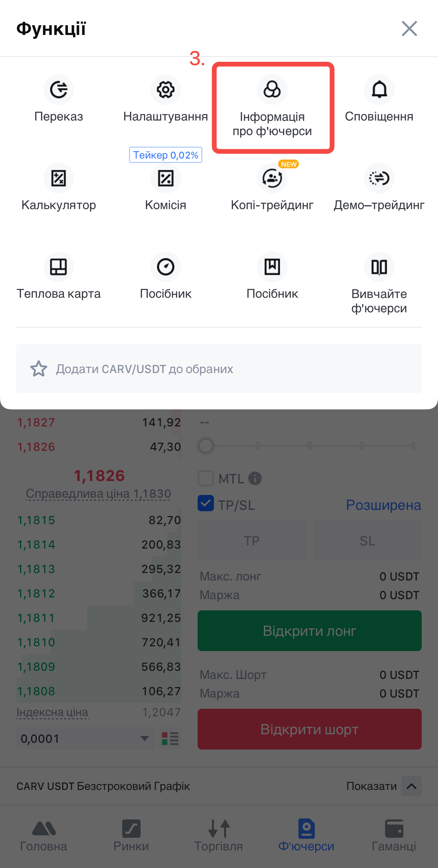
Task: Go to the Ринки tab
Action: [131, 835]
